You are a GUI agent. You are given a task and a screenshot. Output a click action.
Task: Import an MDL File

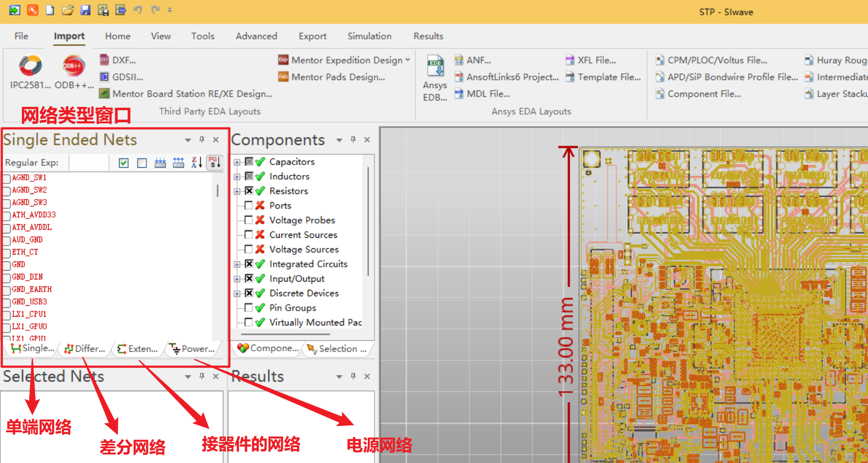[482, 94]
